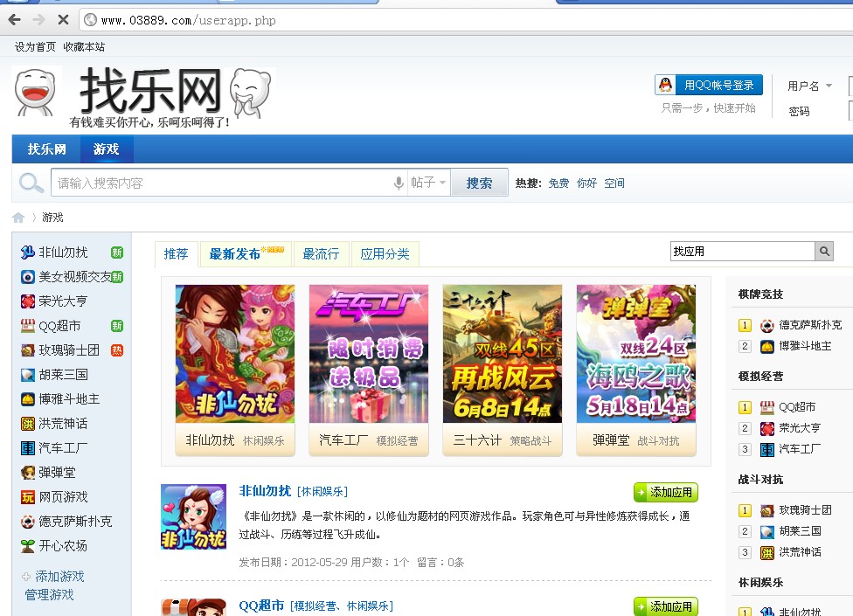The height and width of the screenshot is (616, 853).
Task: Open the 弹弹堂 featured banner thumbnail
Action: [x=636, y=354]
